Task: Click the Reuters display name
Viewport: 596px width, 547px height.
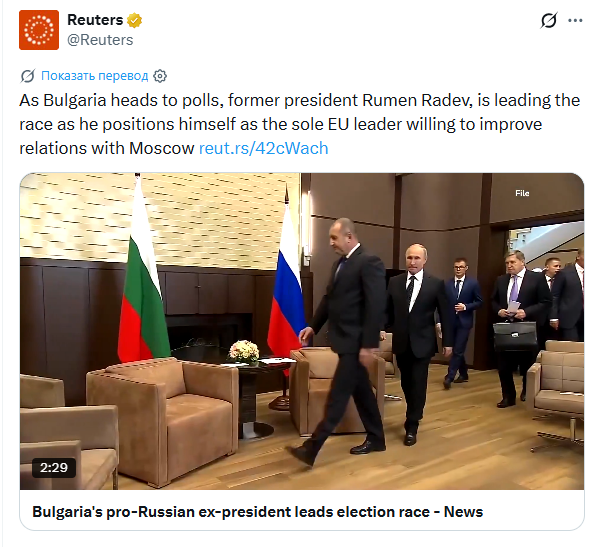Action: click(95, 20)
